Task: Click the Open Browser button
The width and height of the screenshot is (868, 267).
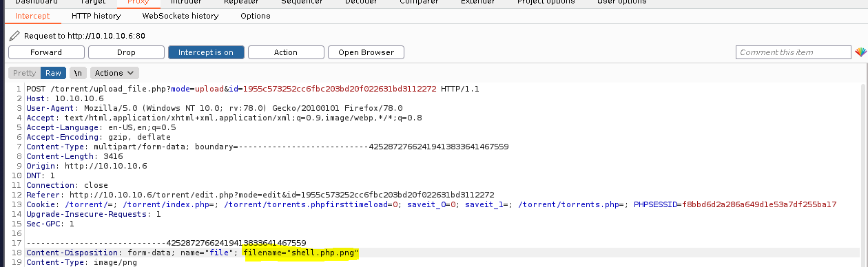Action: tap(366, 52)
